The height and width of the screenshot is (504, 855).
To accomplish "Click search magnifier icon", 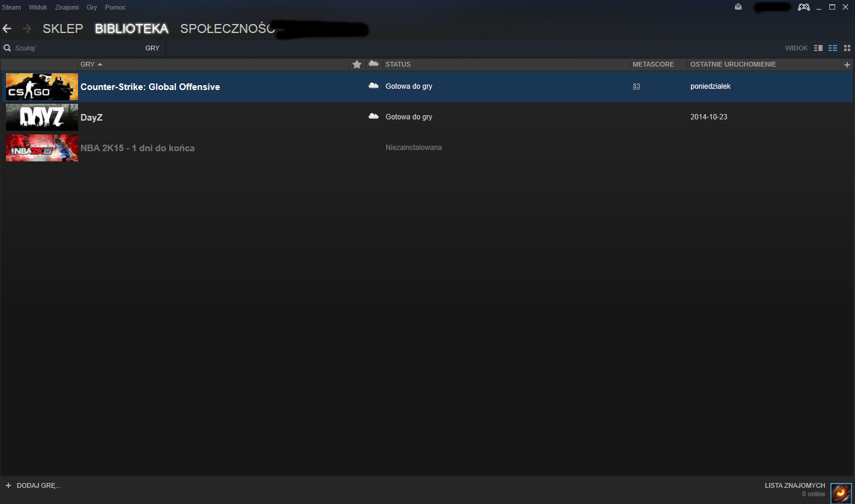I will (x=7, y=48).
